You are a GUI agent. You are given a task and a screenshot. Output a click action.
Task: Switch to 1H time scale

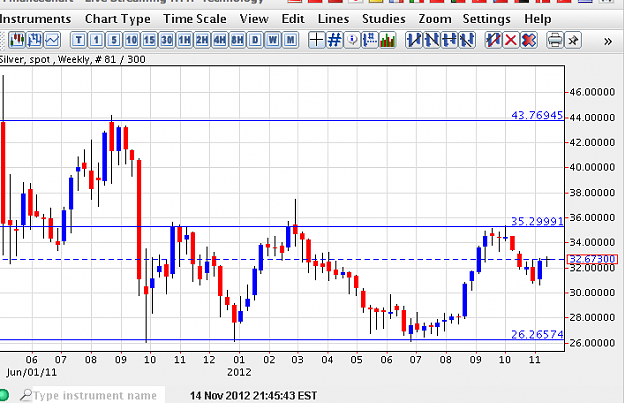[x=184, y=40]
